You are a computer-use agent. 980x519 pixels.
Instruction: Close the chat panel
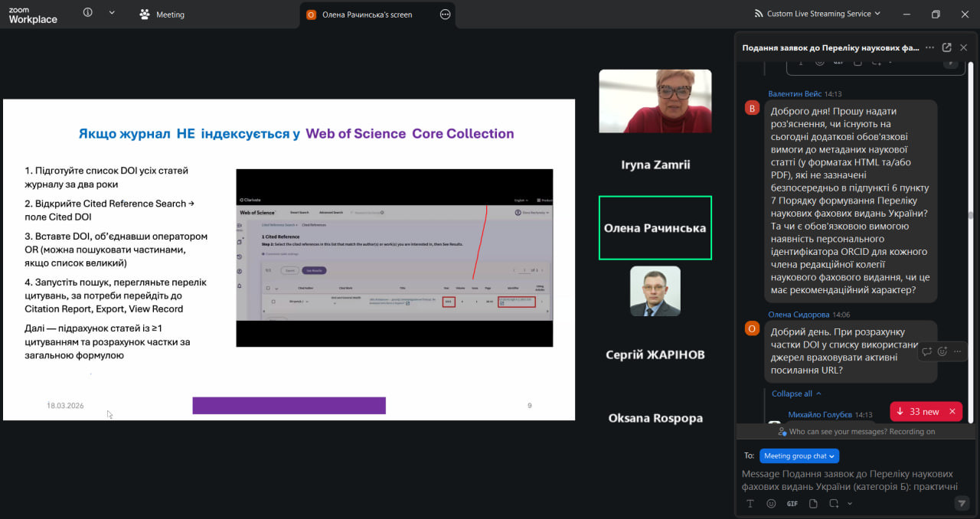coord(964,47)
